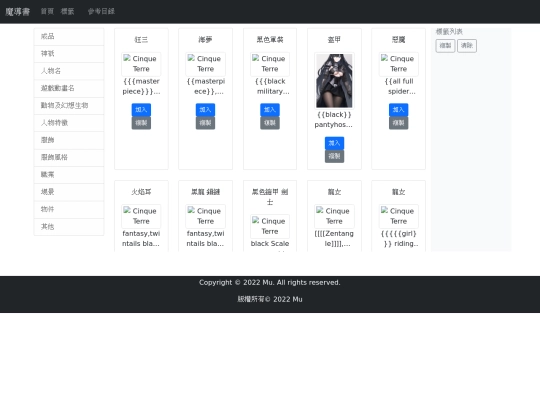Copy the 狂三 card prompt with 複製
The image size is (540, 405).
pyautogui.click(x=141, y=123)
